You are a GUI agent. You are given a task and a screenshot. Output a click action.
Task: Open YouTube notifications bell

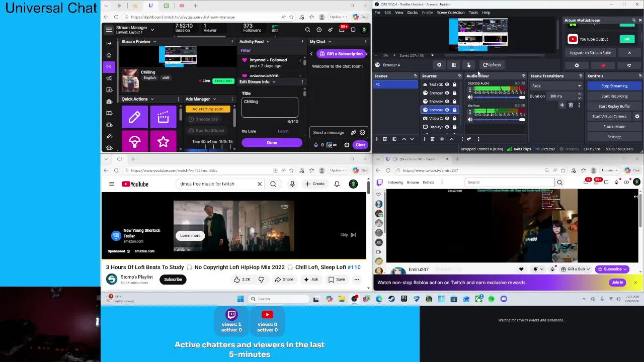(337, 184)
